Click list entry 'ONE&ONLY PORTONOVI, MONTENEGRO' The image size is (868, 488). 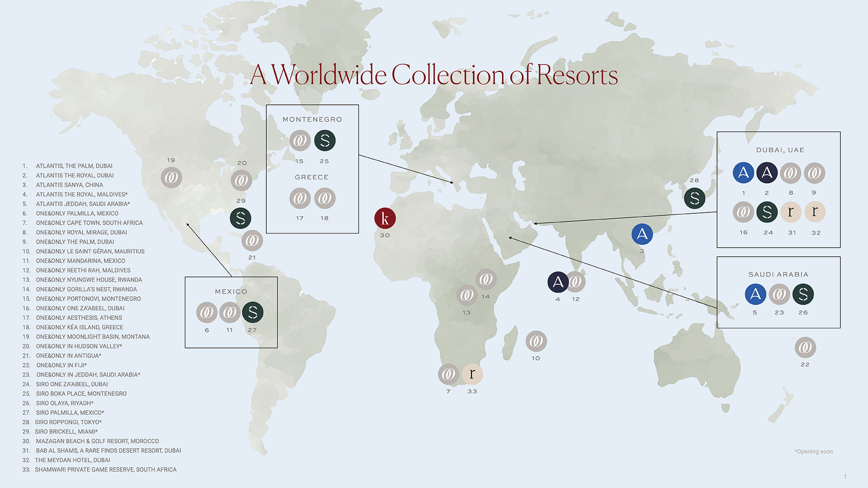pos(88,299)
